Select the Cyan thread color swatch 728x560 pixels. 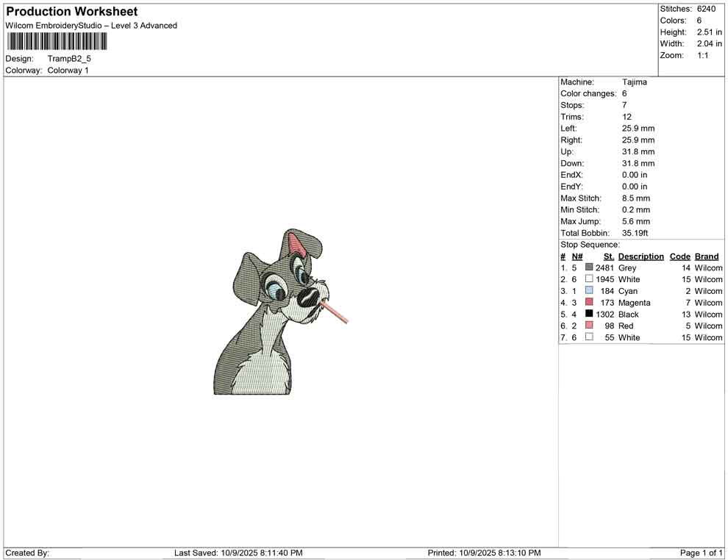589,290
